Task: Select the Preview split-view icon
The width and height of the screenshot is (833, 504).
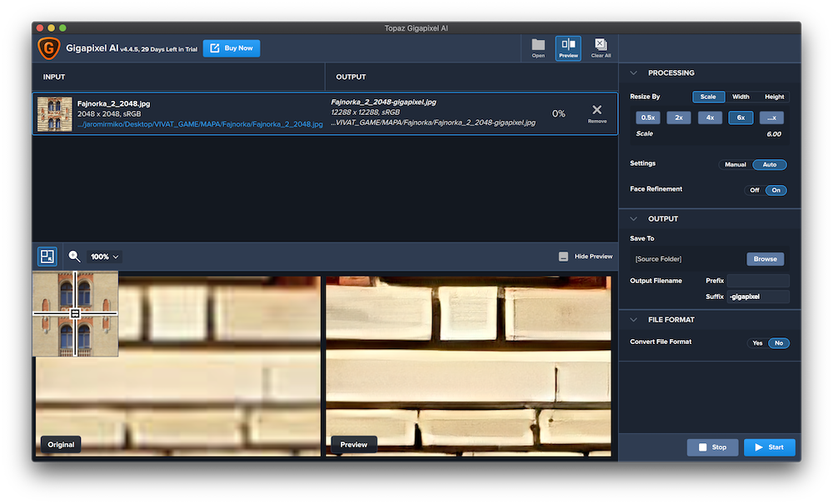Action: 568,47
